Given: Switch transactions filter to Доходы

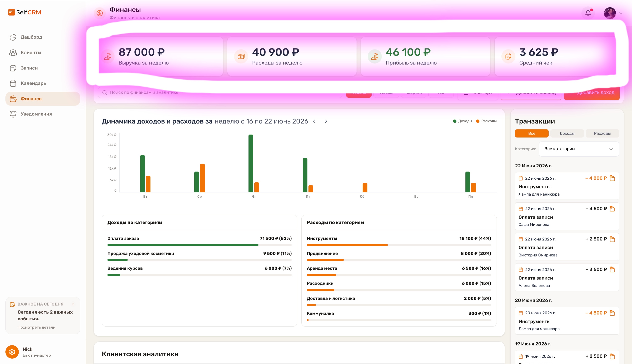Looking at the screenshot, I should [x=567, y=134].
